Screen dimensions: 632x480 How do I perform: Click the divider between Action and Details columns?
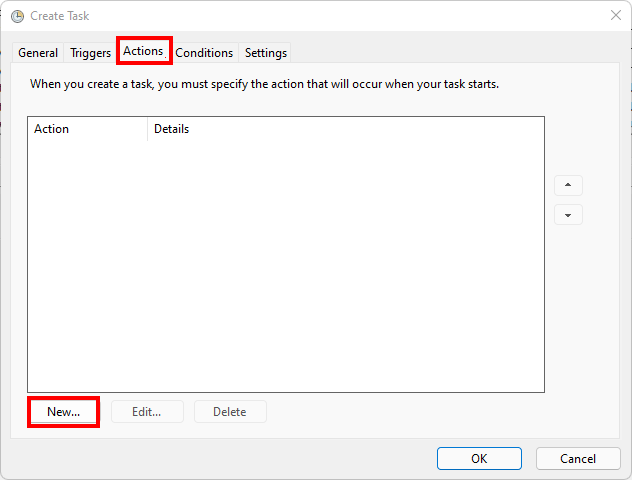click(x=147, y=129)
